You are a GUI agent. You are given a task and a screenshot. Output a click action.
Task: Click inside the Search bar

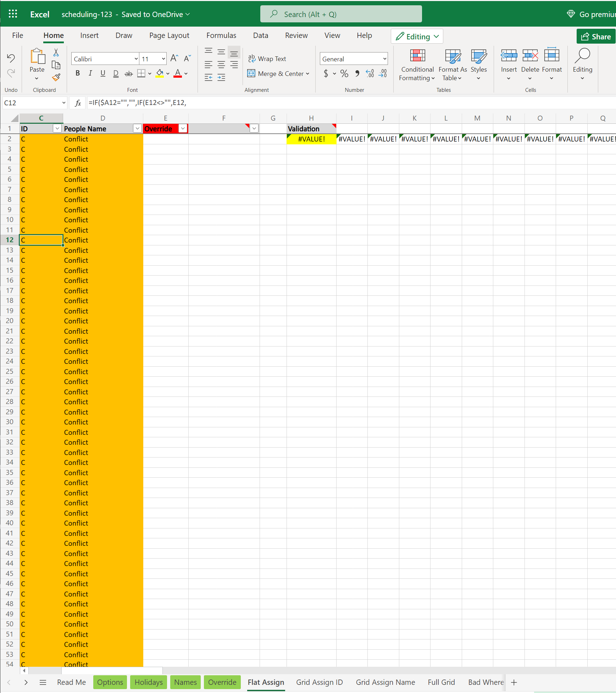point(340,14)
